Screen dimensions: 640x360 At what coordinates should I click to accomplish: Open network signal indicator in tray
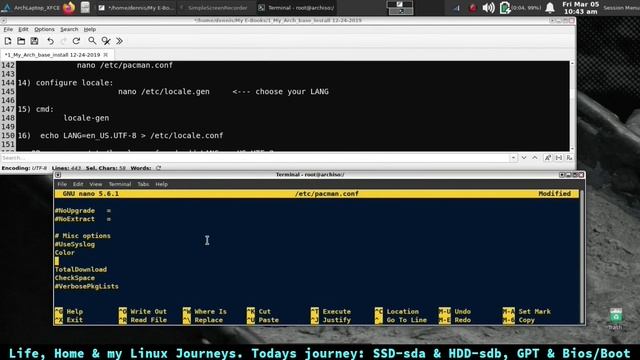[x=457, y=8]
